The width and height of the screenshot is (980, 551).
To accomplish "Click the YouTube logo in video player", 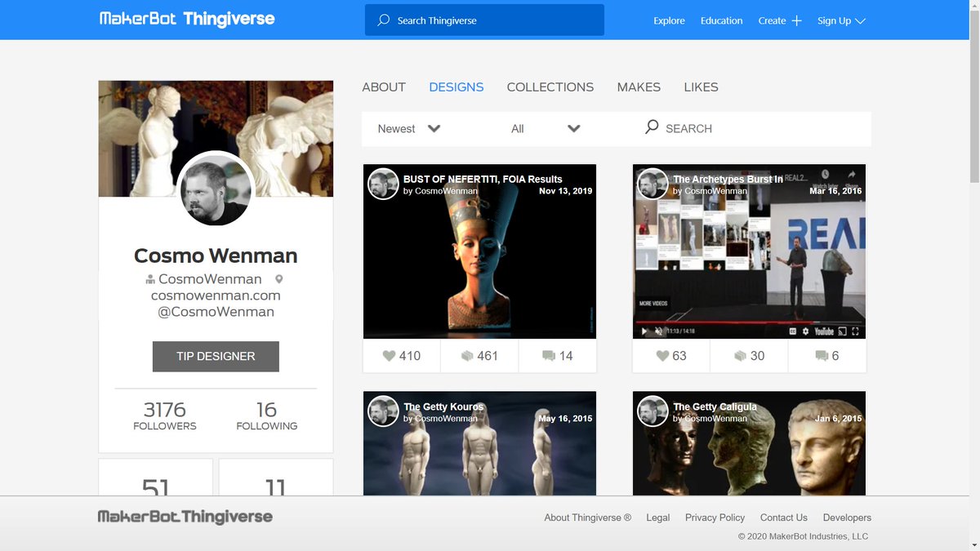I will pos(823,331).
